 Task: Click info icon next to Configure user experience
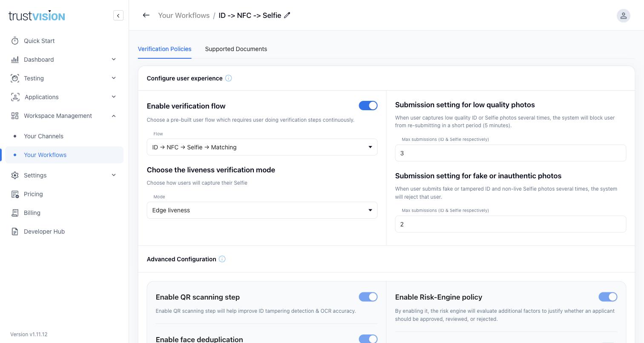[228, 78]
